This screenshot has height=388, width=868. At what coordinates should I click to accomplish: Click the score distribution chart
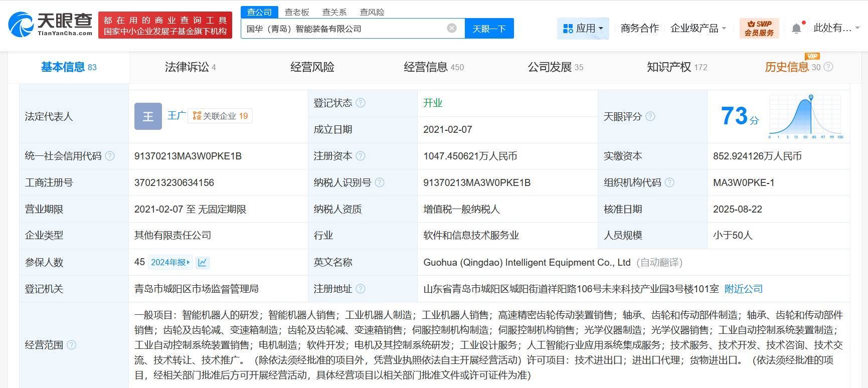click(806, 117)
